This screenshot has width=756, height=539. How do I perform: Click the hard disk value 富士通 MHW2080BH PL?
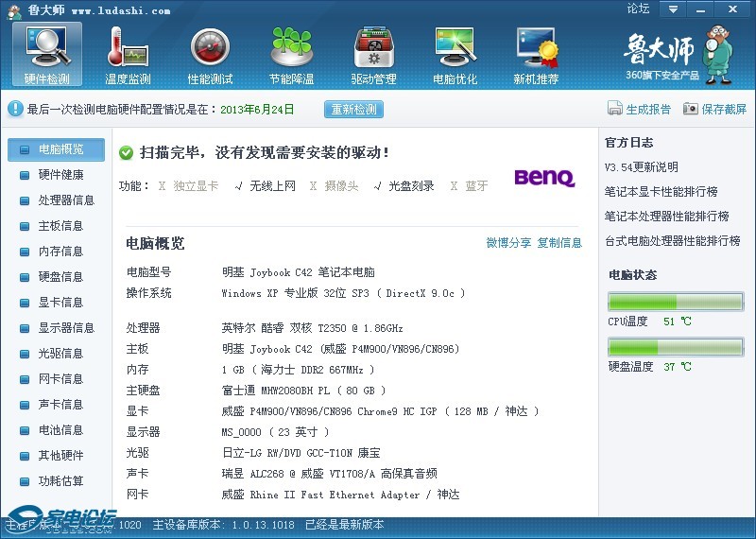point(303,391)
